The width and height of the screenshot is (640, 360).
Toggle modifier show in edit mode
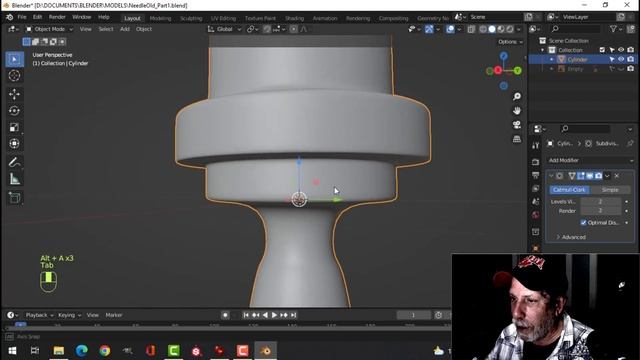(580, 176)
